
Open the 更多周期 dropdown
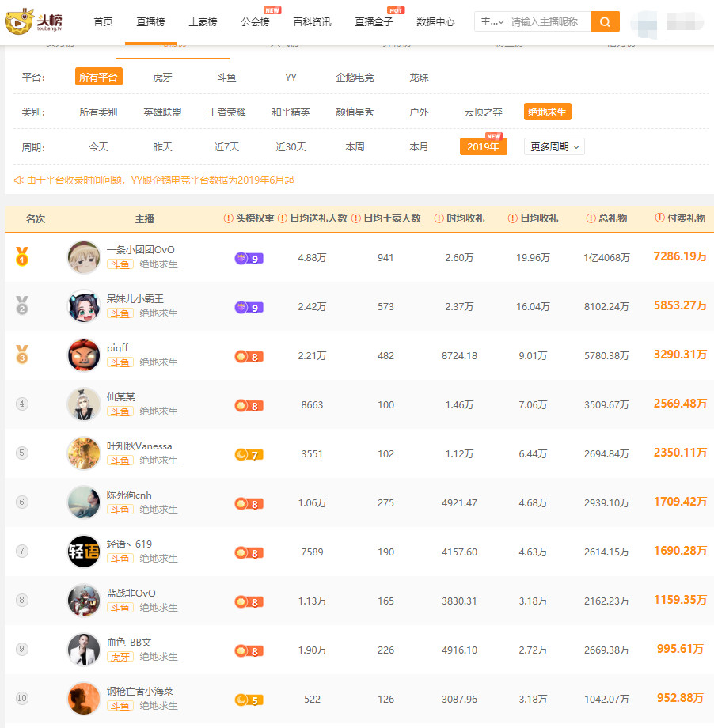click(554, 146)
